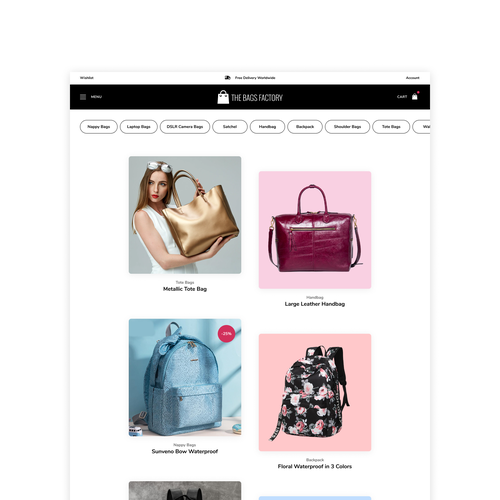The height and width of the screenshot is (500, 500).
Task: Open the hamburger menu icon
Action: click(x=83, y=97)
